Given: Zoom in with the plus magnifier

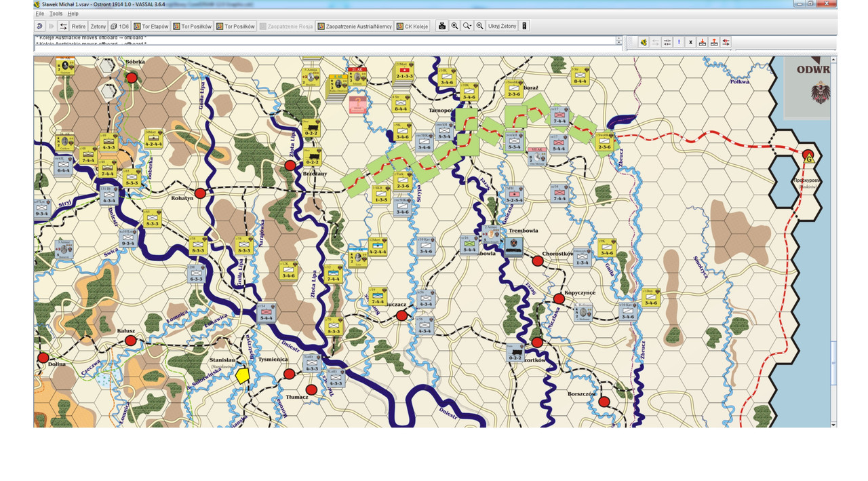Looking at the screenshot, I should pos(455,26).
